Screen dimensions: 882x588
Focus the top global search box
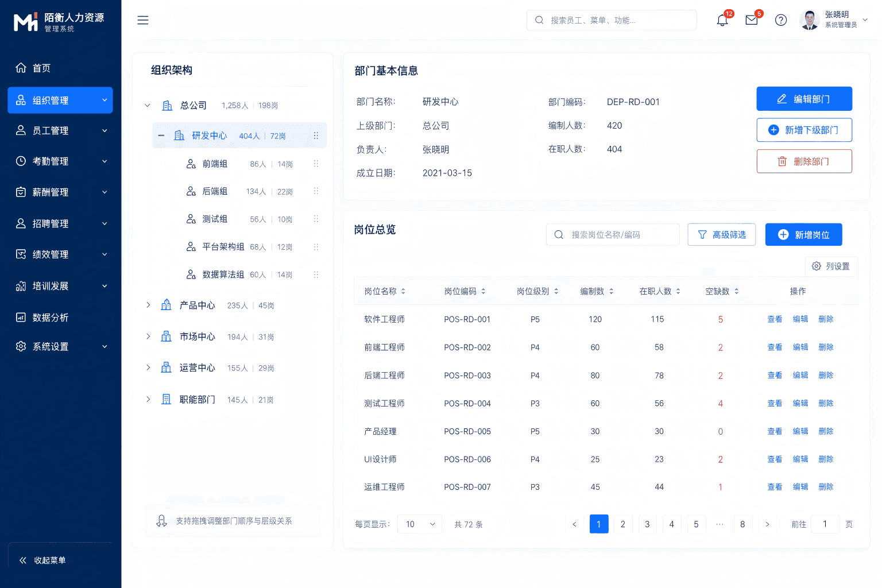612,20
